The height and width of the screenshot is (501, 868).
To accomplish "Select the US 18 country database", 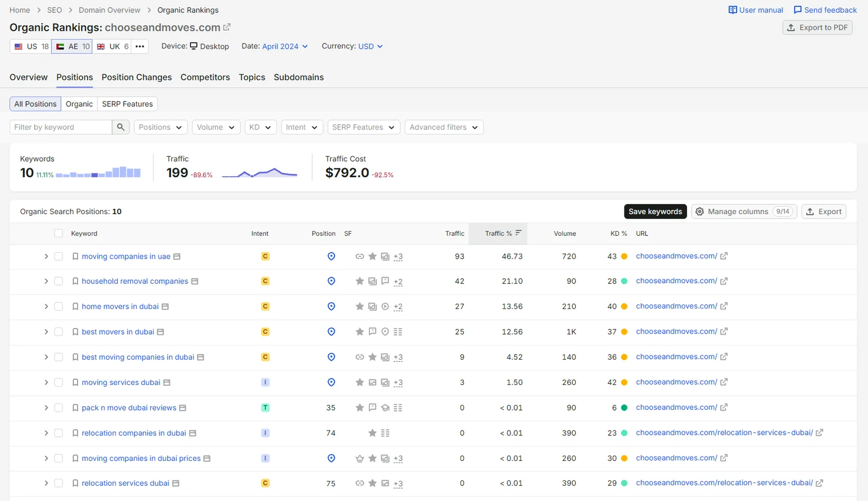I will coord(31,47).
